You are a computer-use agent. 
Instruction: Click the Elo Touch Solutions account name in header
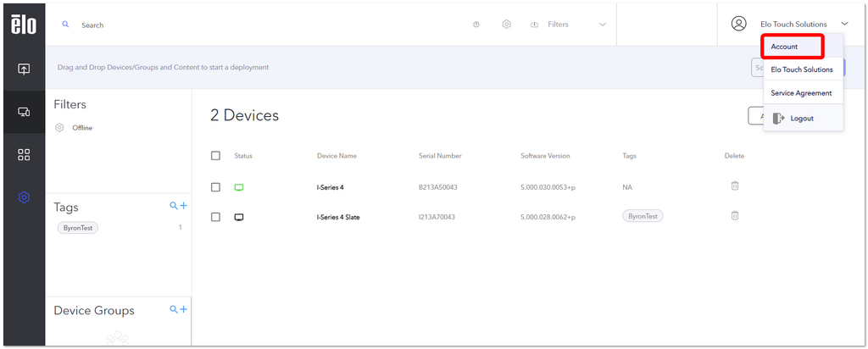[793, 25]
